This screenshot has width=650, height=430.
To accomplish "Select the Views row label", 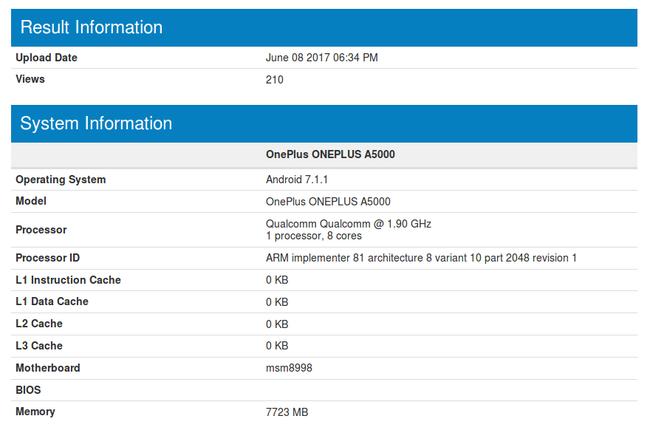I will click(x=30, y=79).
